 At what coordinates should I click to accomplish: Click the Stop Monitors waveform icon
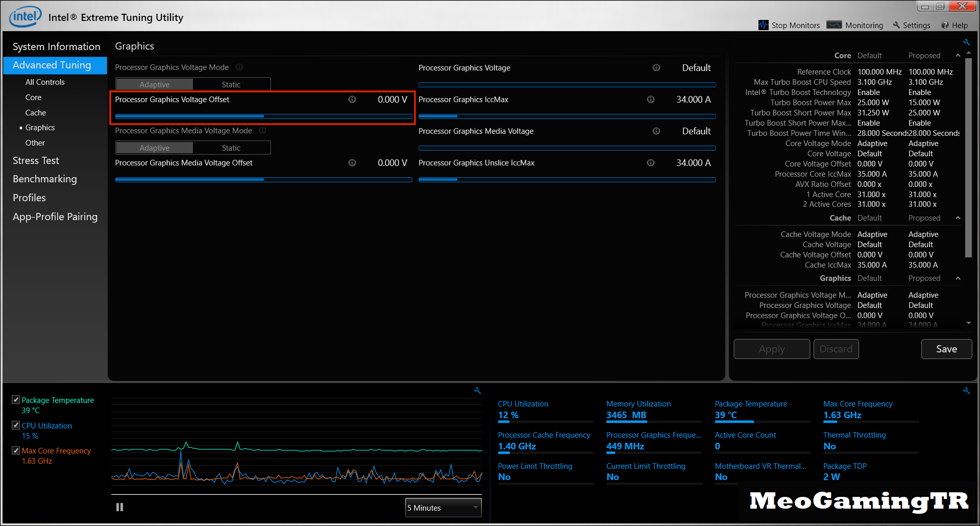pyautogui.click(x=763, y=25)
